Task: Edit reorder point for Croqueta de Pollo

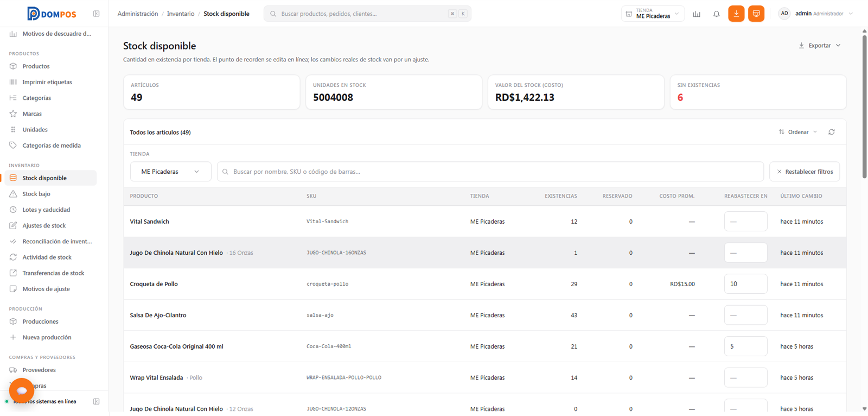Action: click(745, 284)
